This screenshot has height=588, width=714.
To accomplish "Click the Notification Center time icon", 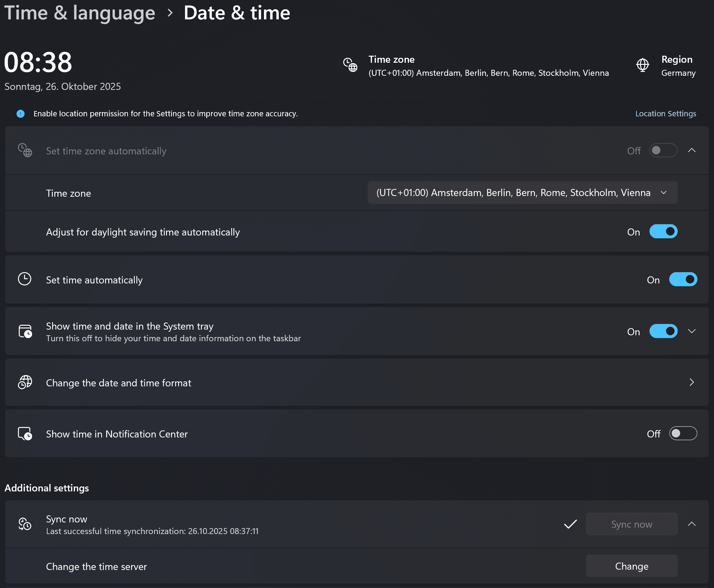I will point(25,434).
